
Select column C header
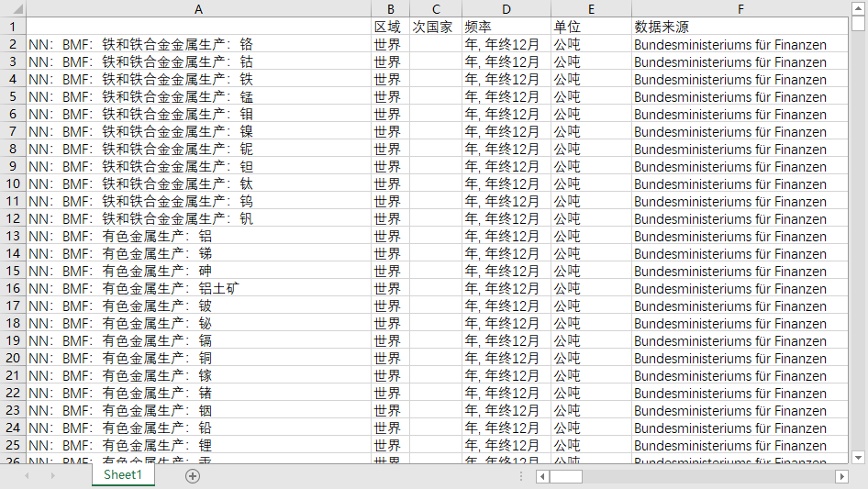tap(436, 9)
